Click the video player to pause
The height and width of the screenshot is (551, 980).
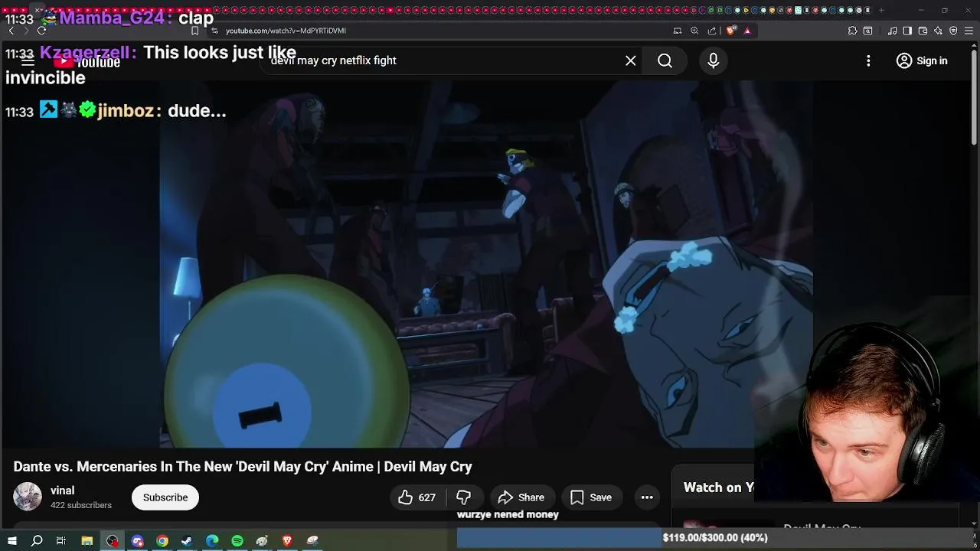point(486,264)
